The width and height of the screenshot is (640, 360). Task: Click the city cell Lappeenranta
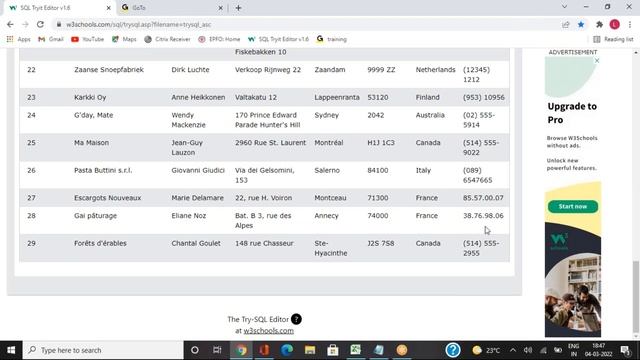pos(337,98)
